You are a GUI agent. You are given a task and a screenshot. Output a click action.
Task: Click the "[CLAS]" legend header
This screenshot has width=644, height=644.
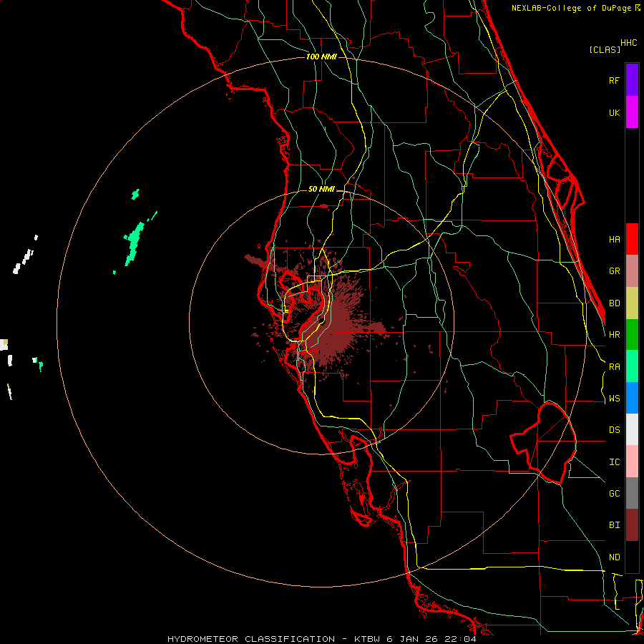click(605, 49)
